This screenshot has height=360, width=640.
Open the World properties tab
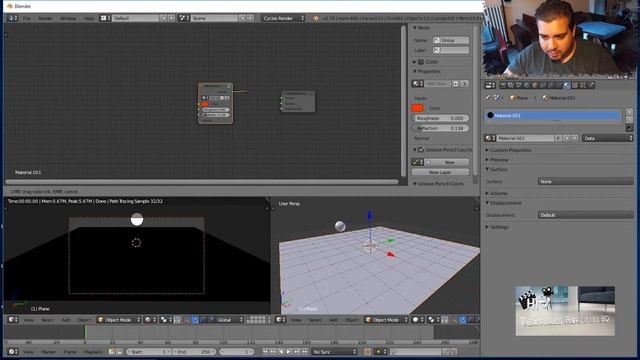click(527, 85)
